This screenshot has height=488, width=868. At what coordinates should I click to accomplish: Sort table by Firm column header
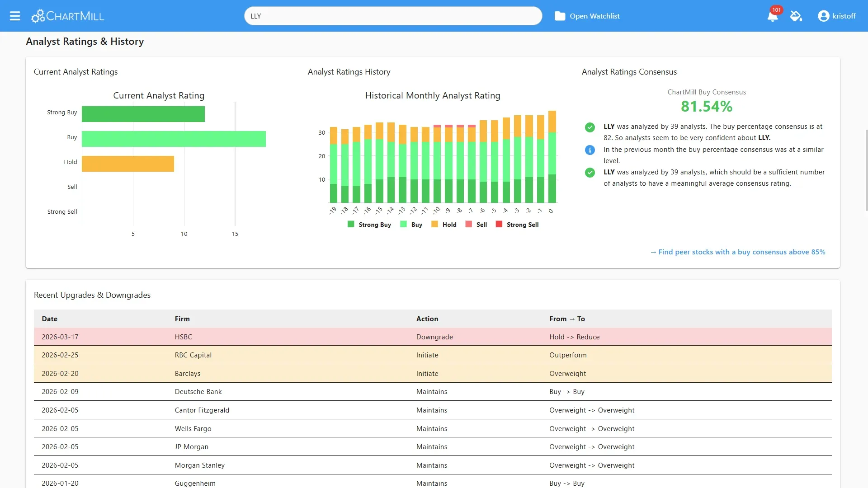pos(182,319)
